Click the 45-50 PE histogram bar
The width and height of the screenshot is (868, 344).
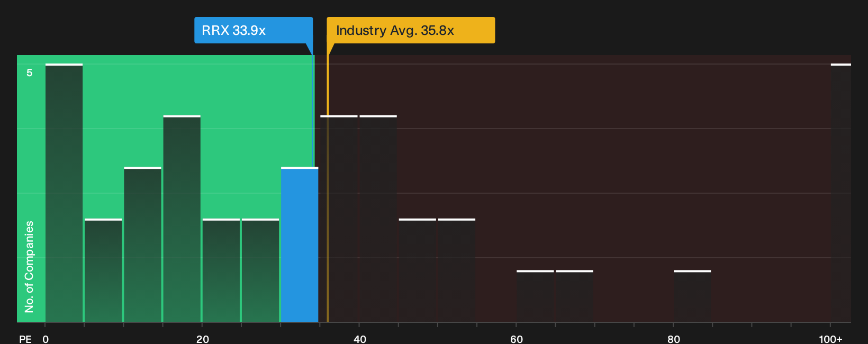click(x=418, y=270)
